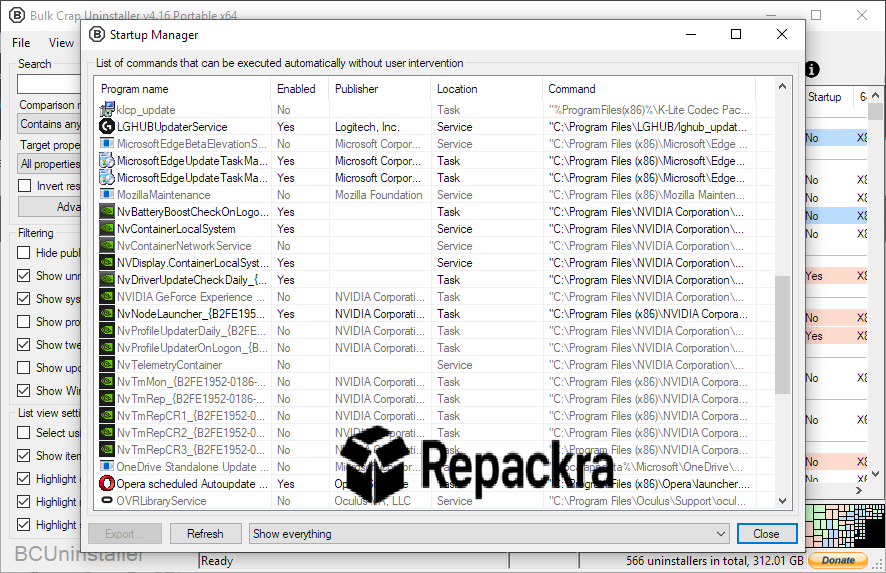This screenshot has height=573, width=886.
Task: Open the All properties target dropdown
Action: coord(49,164)
